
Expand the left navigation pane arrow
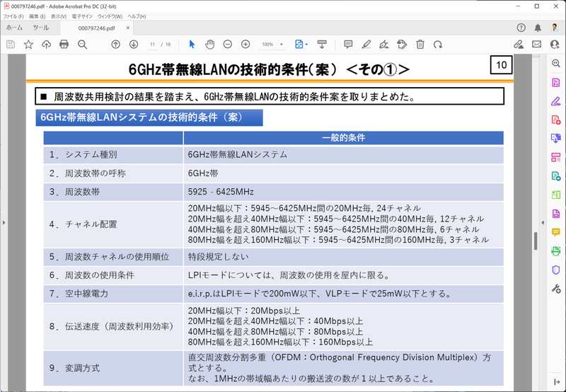[x=4, y=223]
